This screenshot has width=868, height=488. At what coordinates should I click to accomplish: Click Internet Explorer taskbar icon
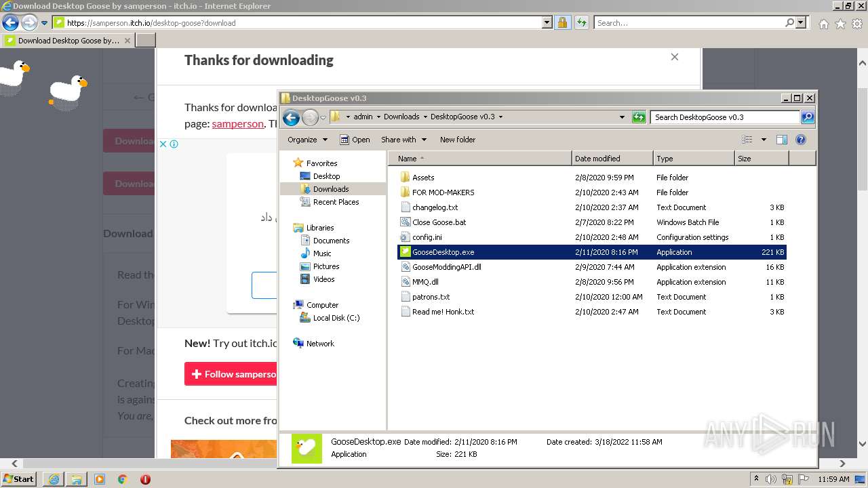54,479
